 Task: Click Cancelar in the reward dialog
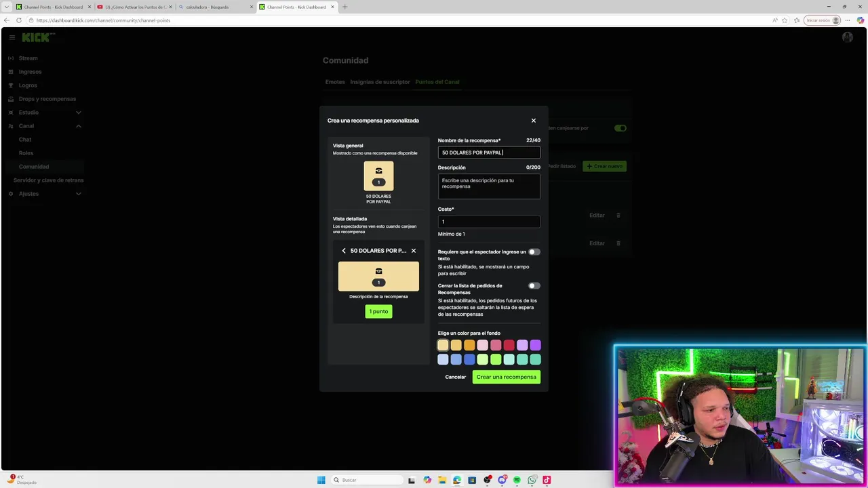tap(456, 377)
